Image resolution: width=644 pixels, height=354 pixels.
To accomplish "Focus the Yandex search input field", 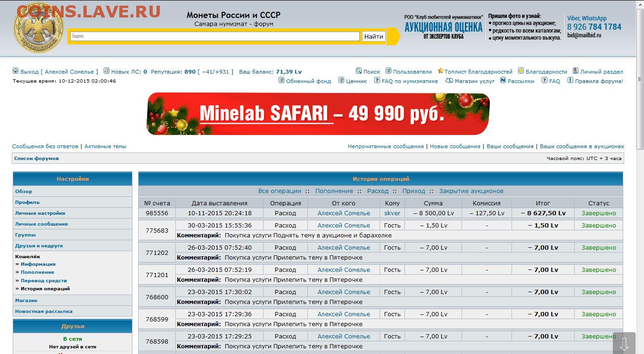I will (215, 36).
